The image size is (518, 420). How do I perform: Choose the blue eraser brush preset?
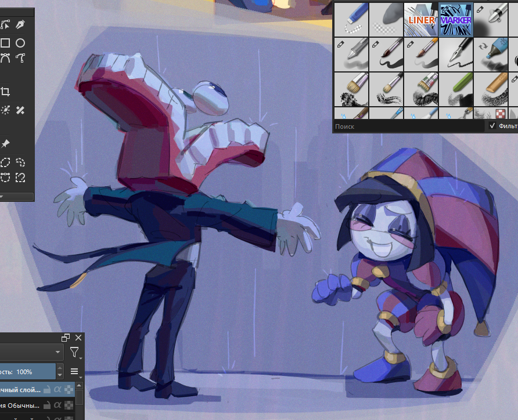pyautogui.click(x=351, y=19)
